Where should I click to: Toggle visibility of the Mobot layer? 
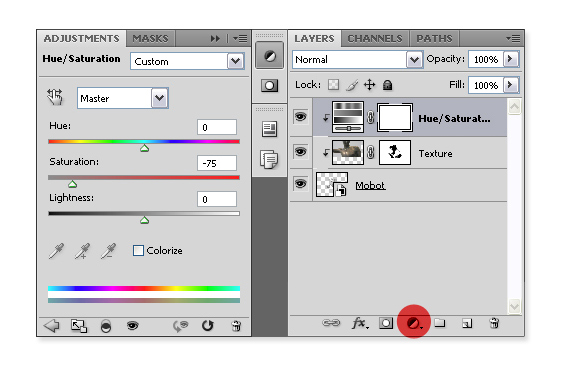301,184
